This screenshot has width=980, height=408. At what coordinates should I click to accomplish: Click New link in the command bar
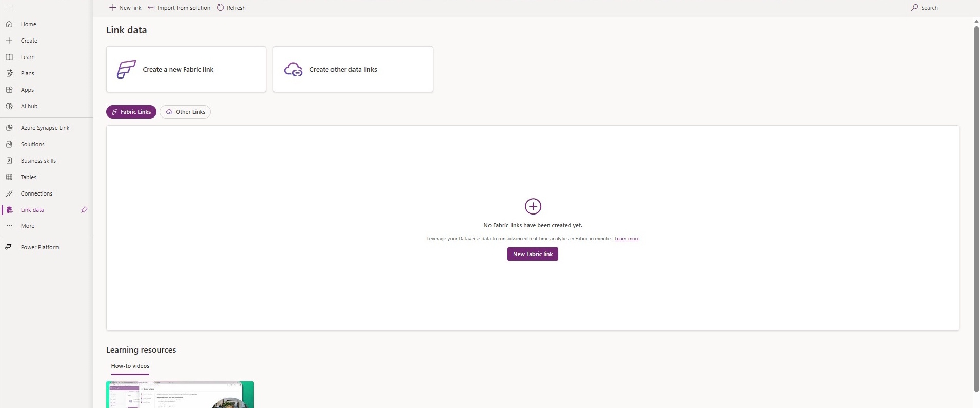126,8
